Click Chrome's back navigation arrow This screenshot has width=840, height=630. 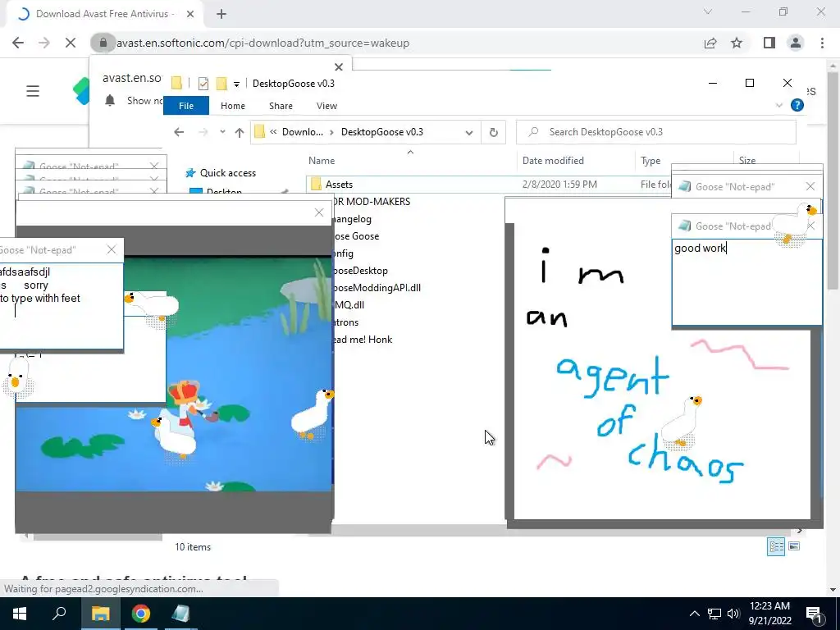pyautogui.click(x=18, y=43)
